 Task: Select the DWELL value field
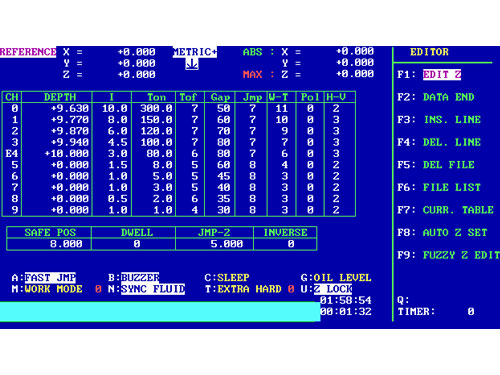click(x=134, y=244)
